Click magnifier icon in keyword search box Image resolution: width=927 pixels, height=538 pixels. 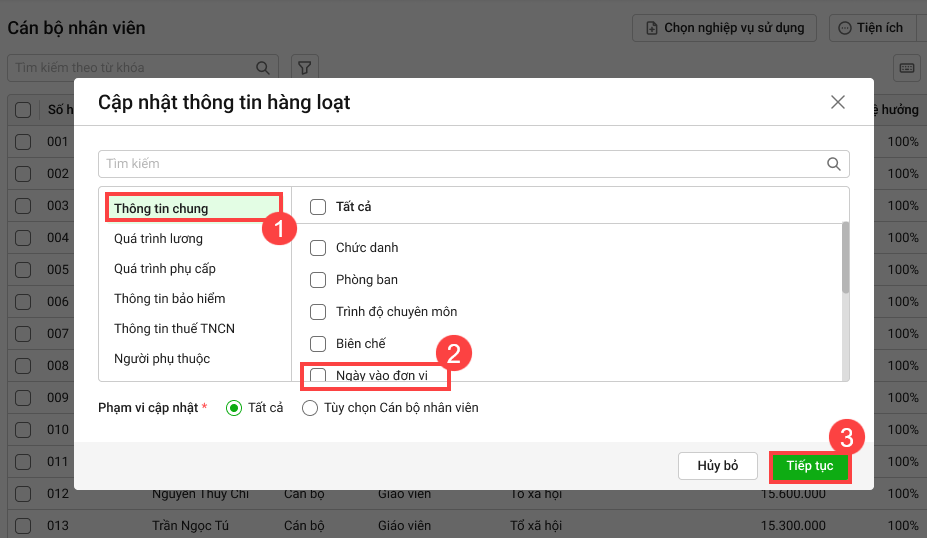[264, 68]
